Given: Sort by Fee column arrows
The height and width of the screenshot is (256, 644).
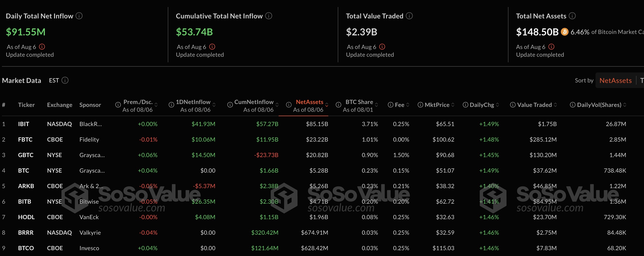Looking at the screenshot, I should click(x=408, y=105).
